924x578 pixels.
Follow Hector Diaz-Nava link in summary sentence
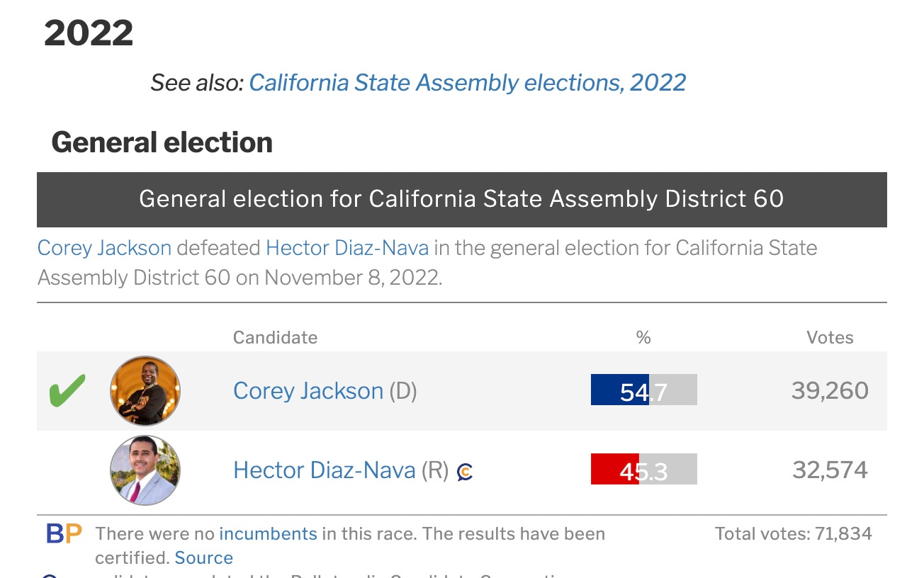point(347,248)
